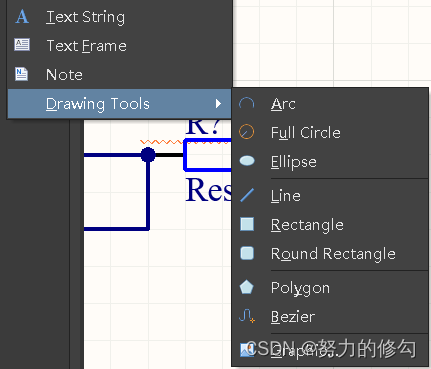
Task: Click the Graphic image icon
Action: 246,350
